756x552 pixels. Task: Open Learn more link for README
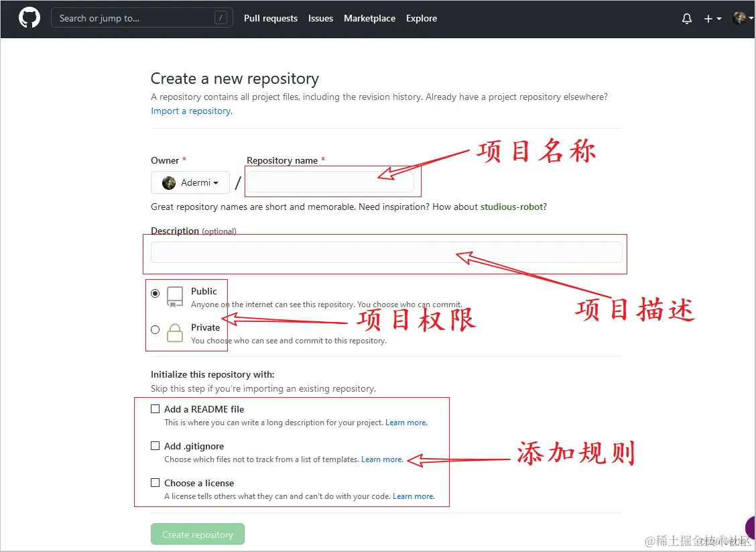tap(406, 423)
